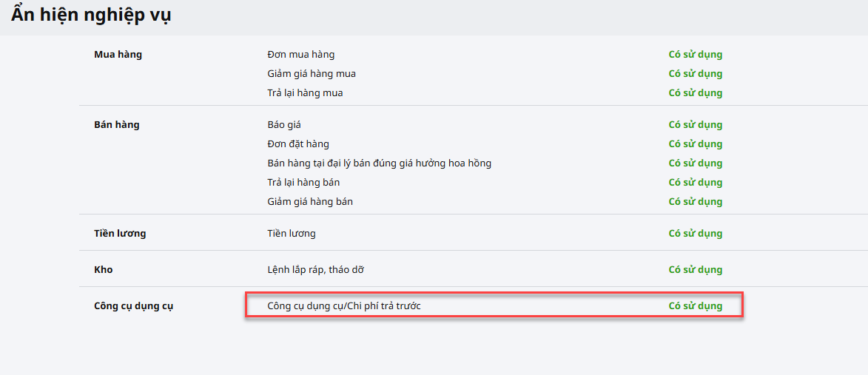Toggle 'Có sử dụng' status for Đơn đặt hàng
The image size is (868, 375).
pyautogui.click(x=695, y=144)
